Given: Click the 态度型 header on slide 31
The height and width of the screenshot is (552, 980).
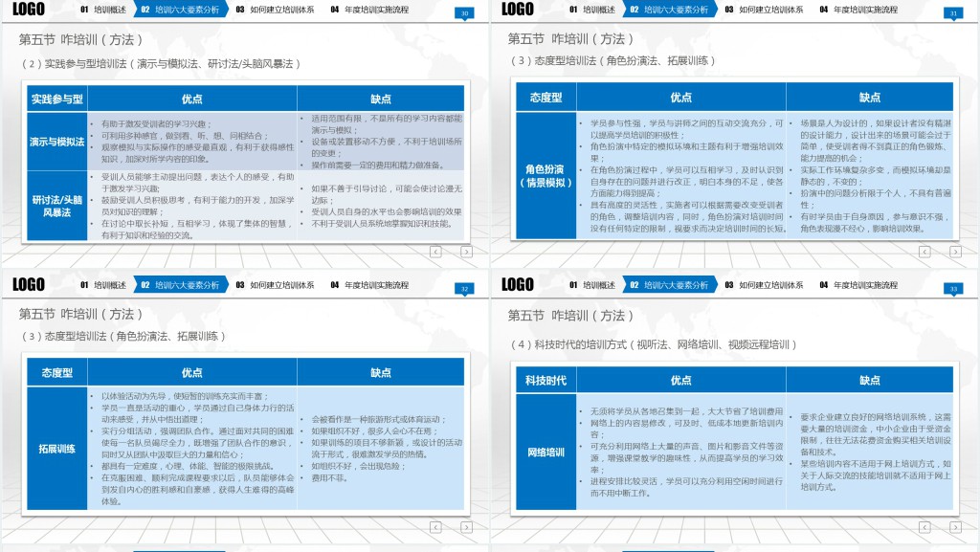Looking at the screenshot, I should pyautogui.click(x=546, y=98).
